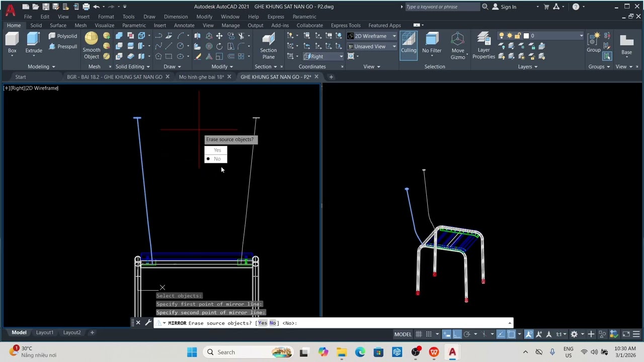This screenshot has width=644, height=362.
Task: Open the Dimension menu
Action: [x=176, y=17]
